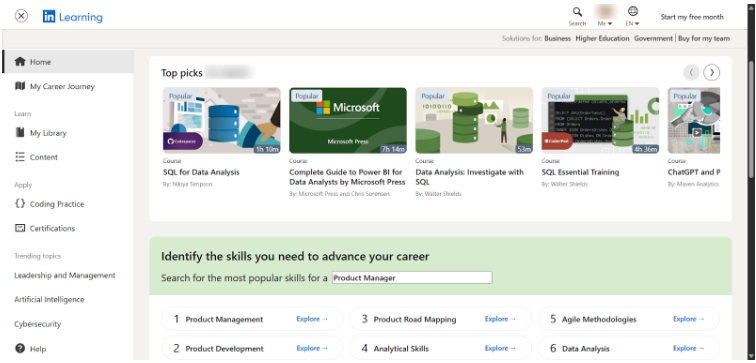
Task: Click By: Microsoft Press and Chris Sorensen text
Action: point(339,194)
